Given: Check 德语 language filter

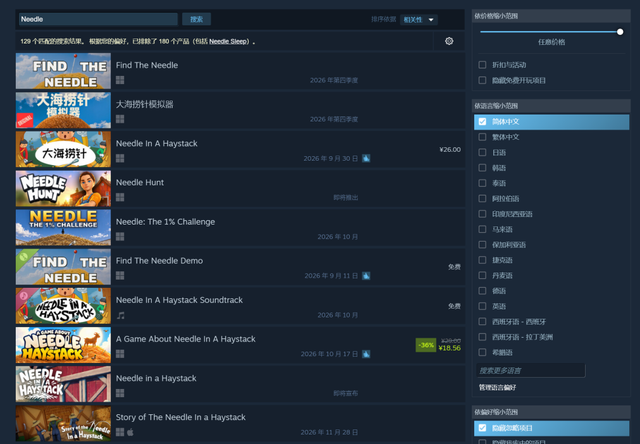Looking at the screenshot, I should [x=482, y=291].
